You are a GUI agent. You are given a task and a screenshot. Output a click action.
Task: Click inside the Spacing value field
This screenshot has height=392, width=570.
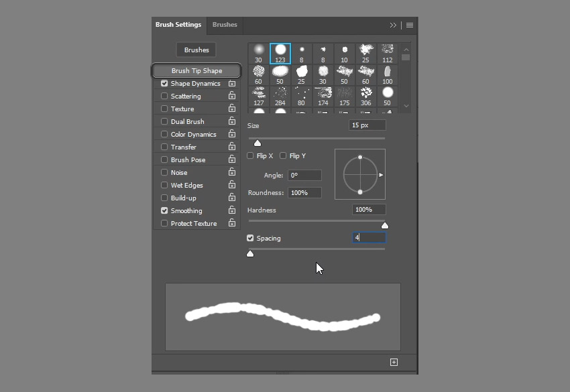click(368, 238)
